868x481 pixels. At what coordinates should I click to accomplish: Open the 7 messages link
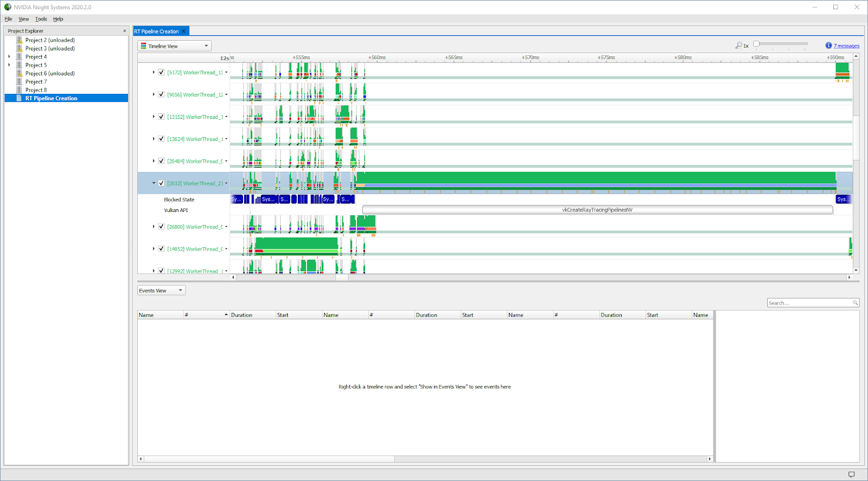tap(846, 46)
